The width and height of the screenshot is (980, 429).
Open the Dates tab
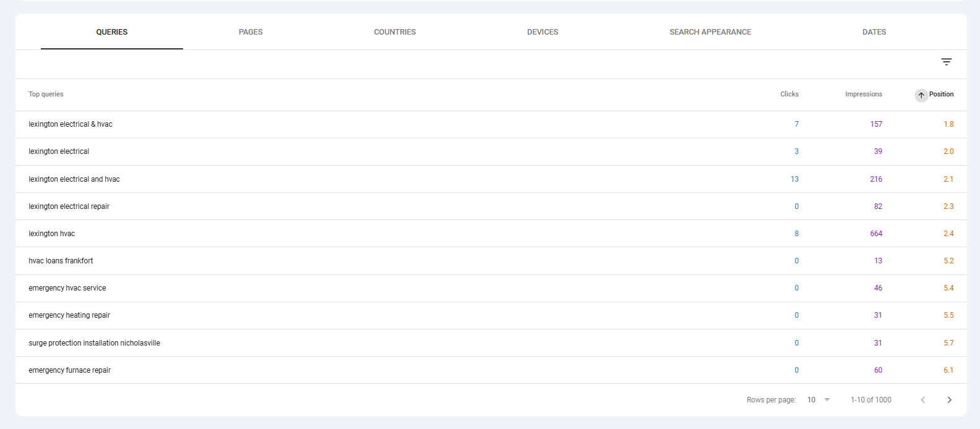[x=874, y=32]
